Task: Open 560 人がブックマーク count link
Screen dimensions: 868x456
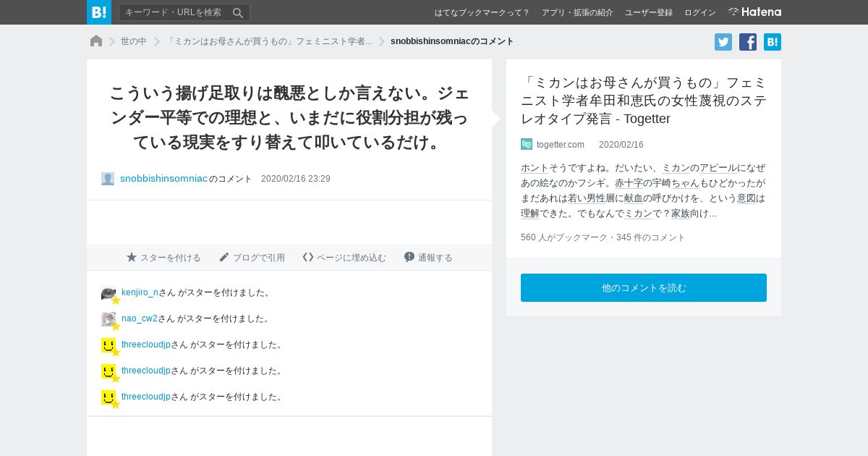Action: (x=563, y=237)
